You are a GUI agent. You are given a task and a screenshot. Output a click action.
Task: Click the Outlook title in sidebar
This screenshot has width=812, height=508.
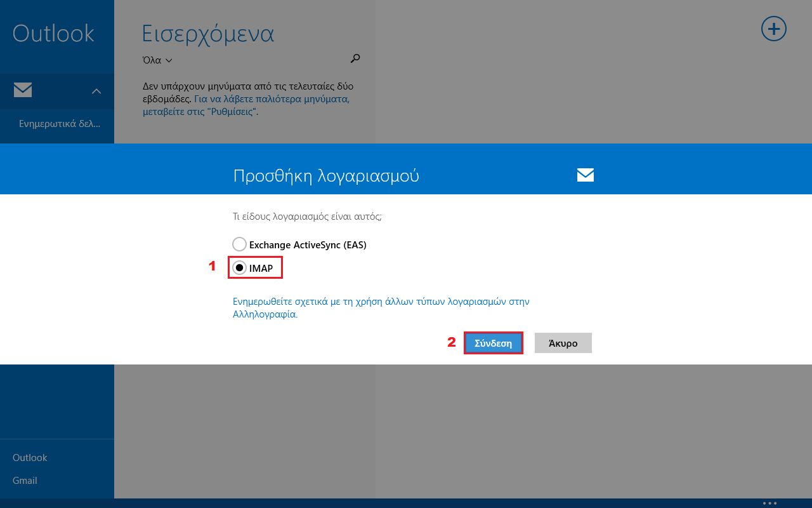click(x=53, y=33)
